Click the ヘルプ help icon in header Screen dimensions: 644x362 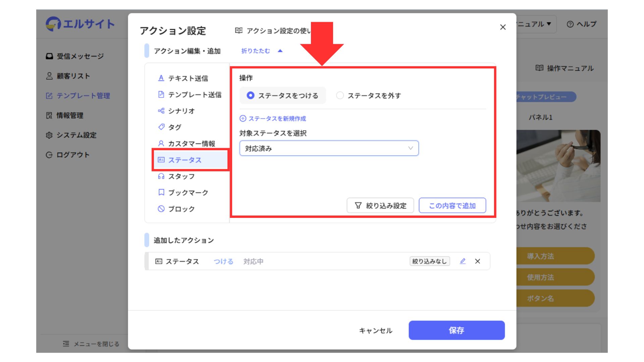point(570,24)
